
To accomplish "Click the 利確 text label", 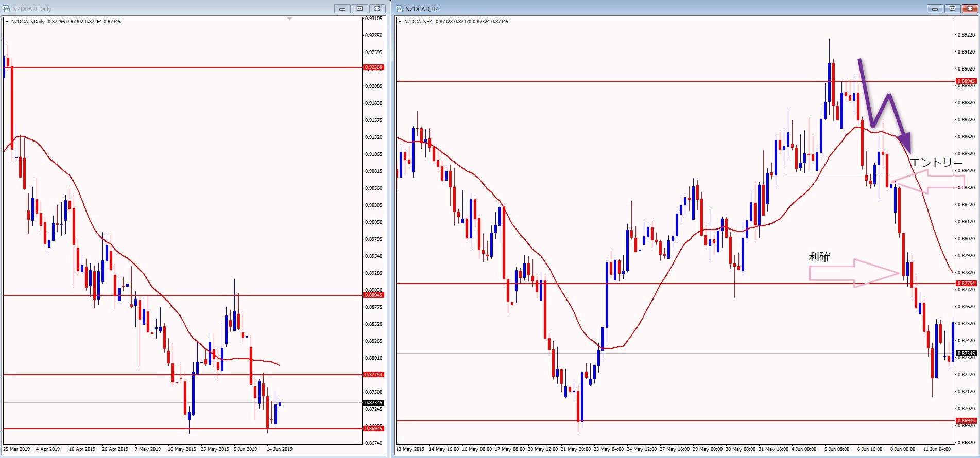I will pos(819,257).
